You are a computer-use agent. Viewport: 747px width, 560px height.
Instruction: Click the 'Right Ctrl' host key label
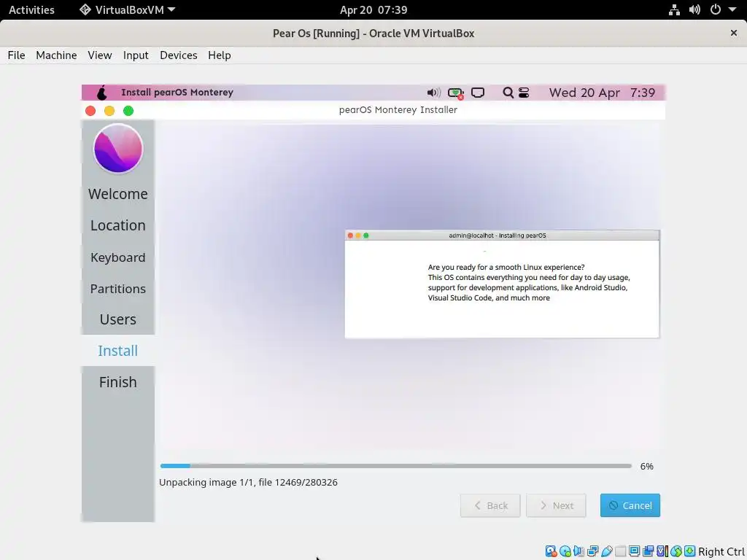point(721,551)
